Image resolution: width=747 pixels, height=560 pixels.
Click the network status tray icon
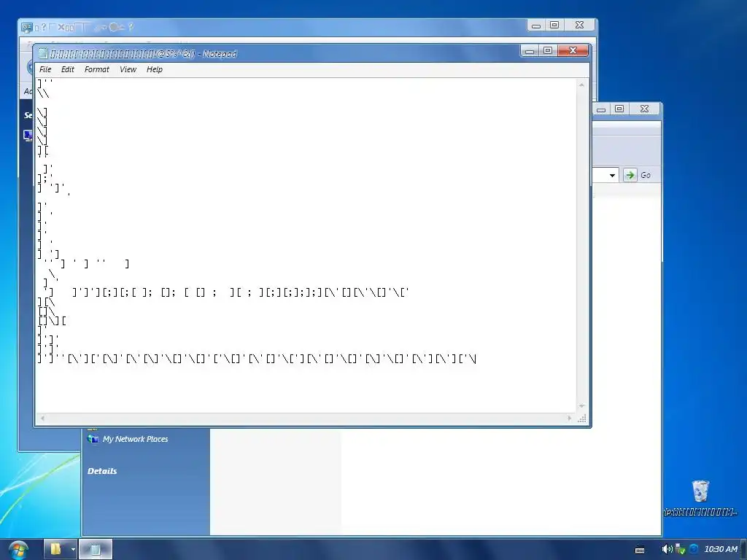click(x=681, y=549)
